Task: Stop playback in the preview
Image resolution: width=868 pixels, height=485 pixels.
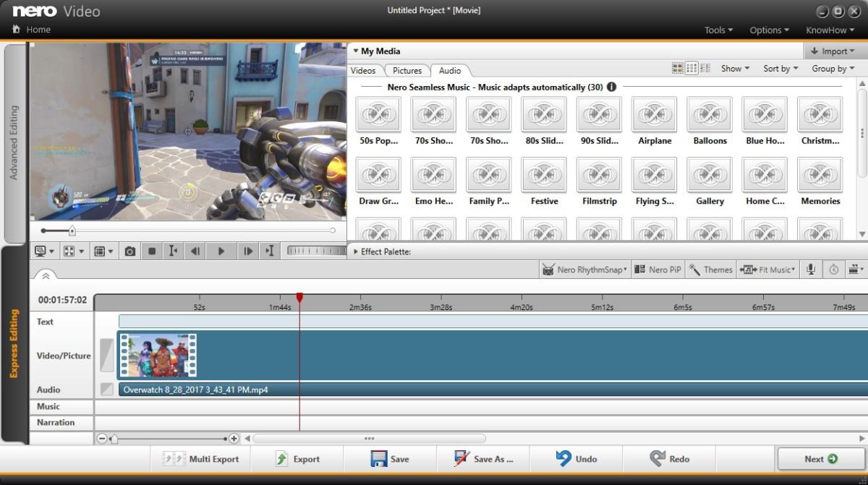Action: pos(152,252)
